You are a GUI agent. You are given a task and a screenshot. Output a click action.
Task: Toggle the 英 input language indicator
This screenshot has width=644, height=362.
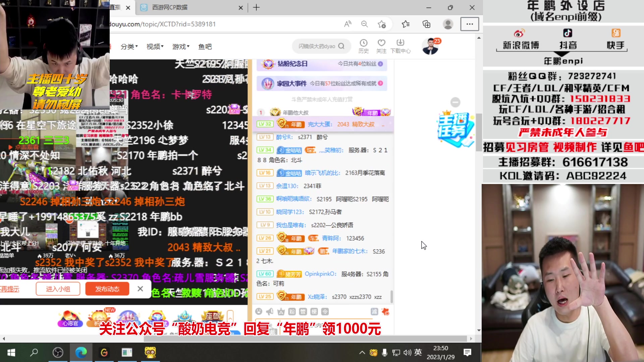click(418, 352)
